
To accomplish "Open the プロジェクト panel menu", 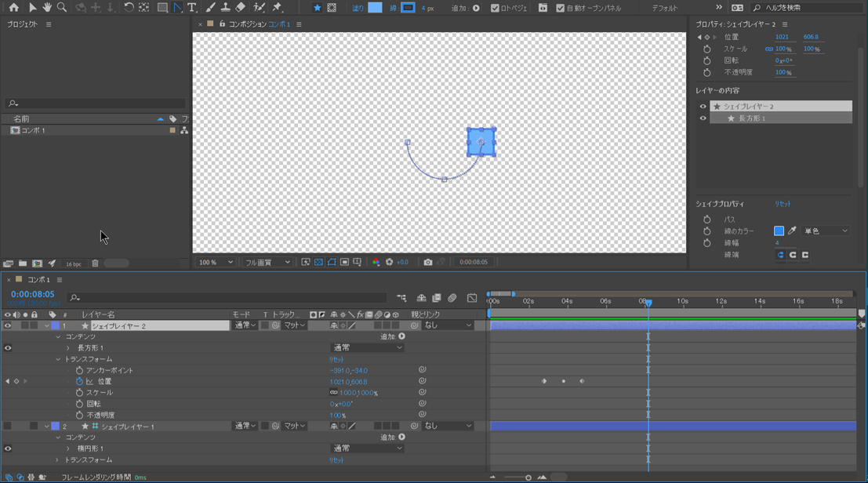I will point(49,24).
